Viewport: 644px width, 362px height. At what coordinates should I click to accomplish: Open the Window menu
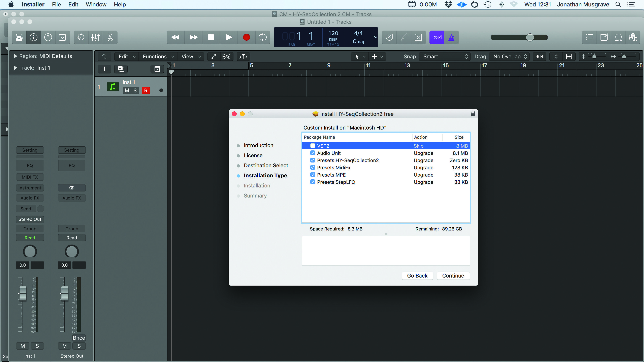click(96, 4)
